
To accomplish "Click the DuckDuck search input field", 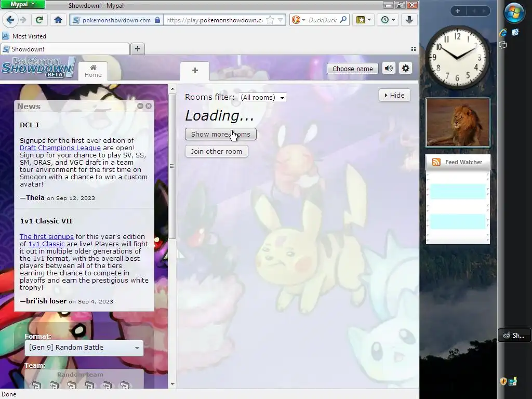I will [322, 20].
